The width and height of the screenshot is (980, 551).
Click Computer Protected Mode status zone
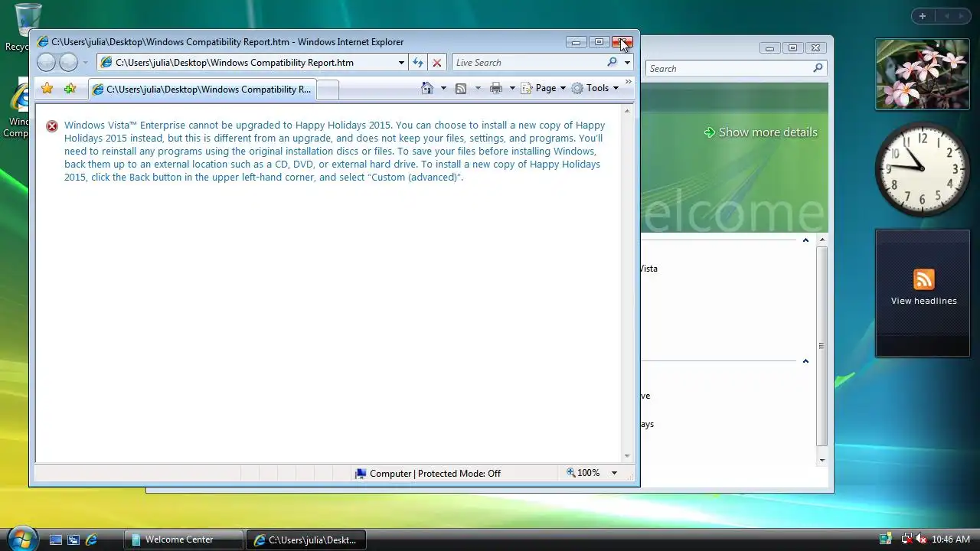tap(427, 474)
